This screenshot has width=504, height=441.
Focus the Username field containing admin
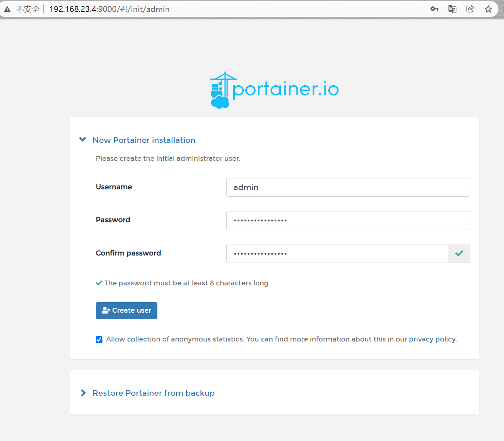point(348,187)
